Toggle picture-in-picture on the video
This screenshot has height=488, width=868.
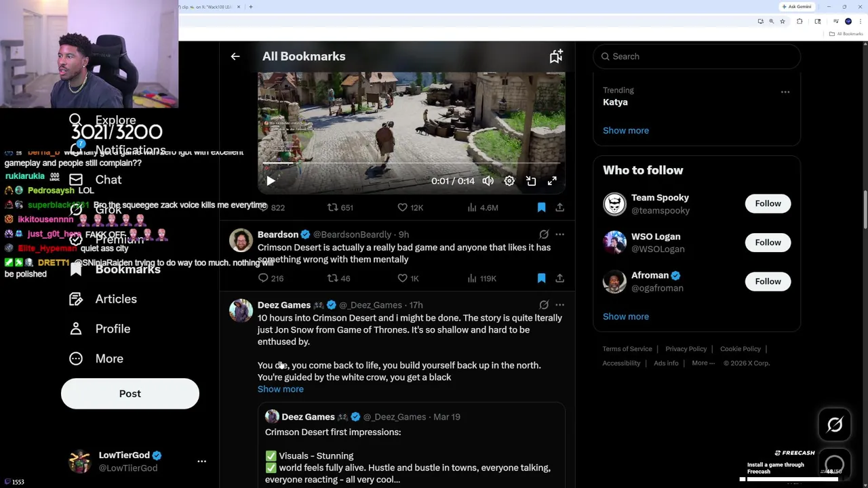coord(531,181)
